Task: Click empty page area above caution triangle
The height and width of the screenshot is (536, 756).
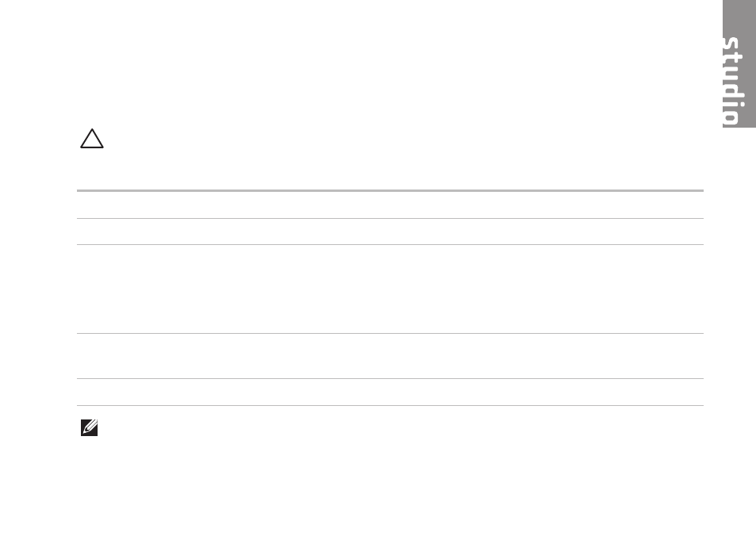Action: (362, 63)
